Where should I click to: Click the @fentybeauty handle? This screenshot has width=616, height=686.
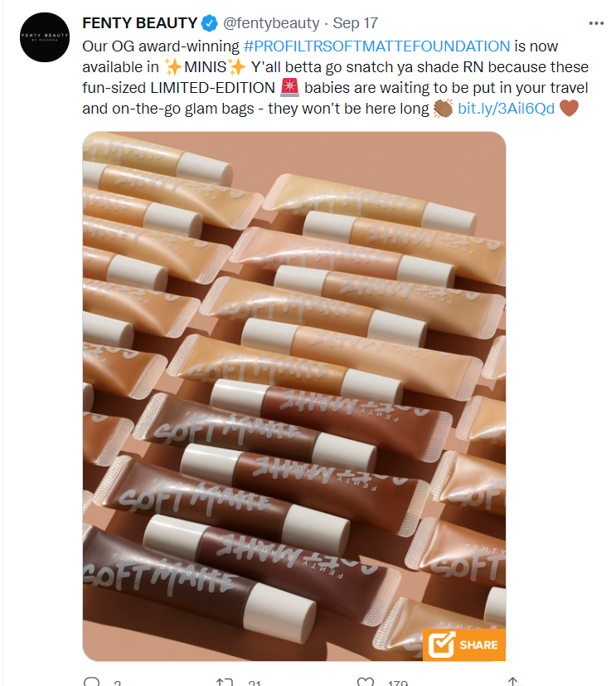[x=271, y=22]
